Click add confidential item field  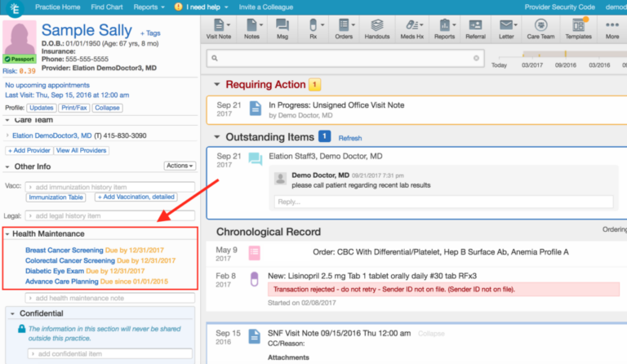coord(110,353)
